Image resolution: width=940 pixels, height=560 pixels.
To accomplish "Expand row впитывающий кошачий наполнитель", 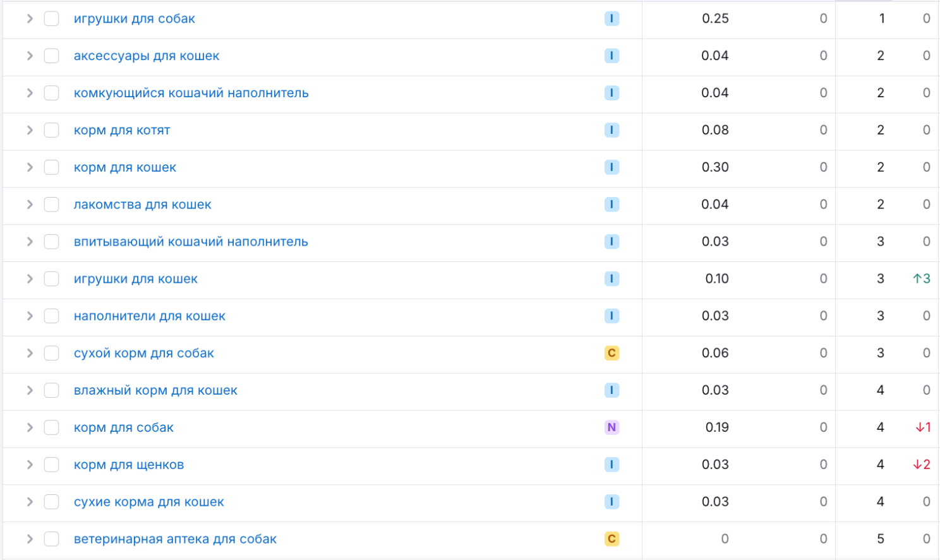I will click(x=30, y=242).
